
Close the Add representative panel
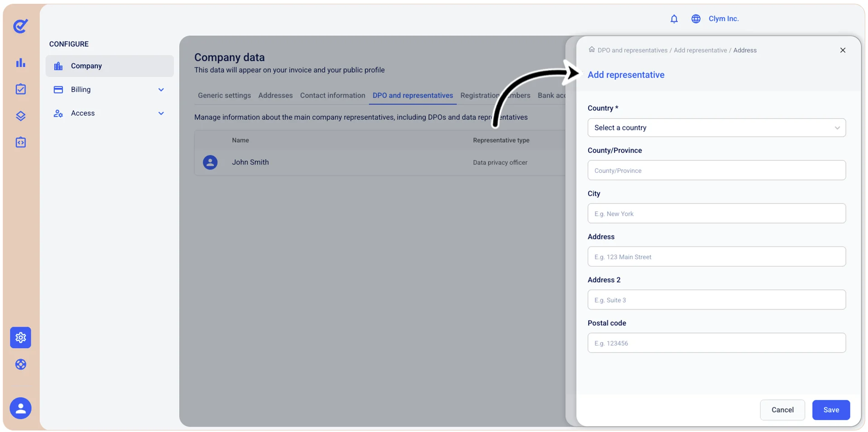pyautogui.click(x=843, y=50)
